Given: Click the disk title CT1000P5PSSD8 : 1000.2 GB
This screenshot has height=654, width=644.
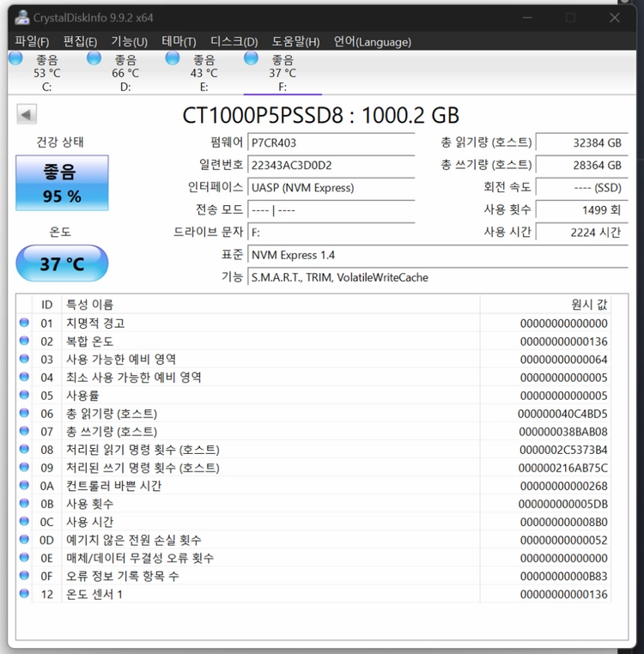Looking at the screenshot, I should pyautogui.click(x=320, y=115).
